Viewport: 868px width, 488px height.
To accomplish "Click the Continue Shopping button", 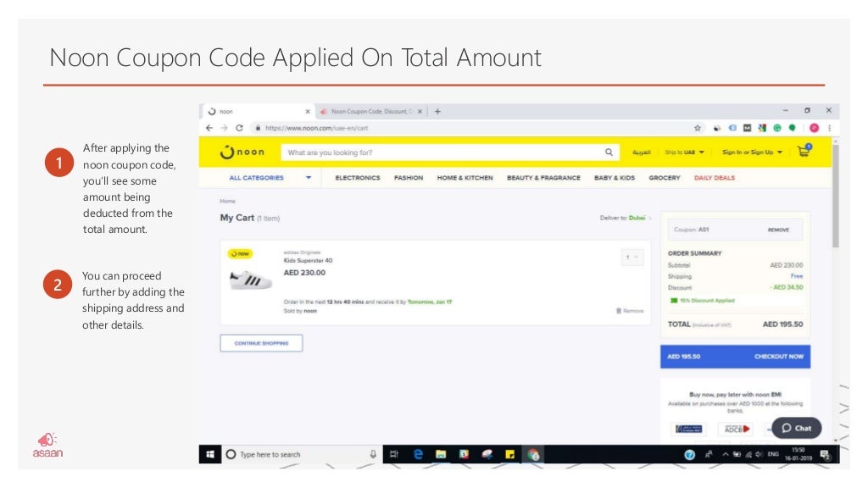I will (261, 343).
